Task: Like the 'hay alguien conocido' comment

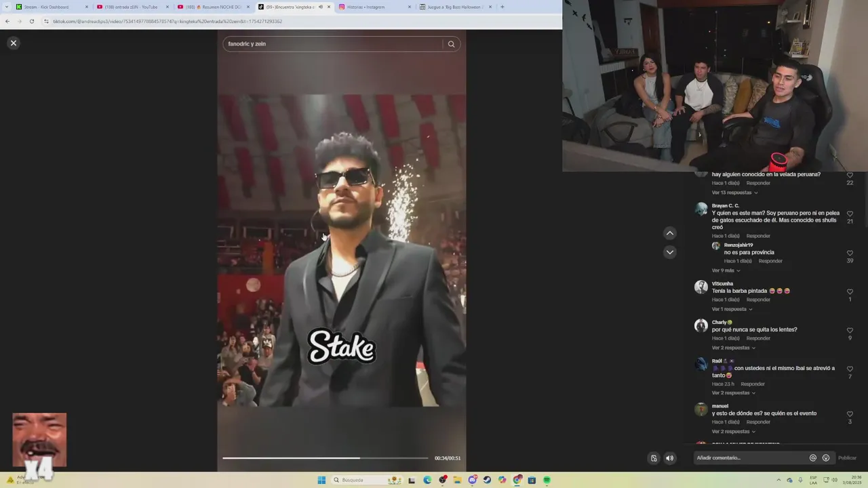Action: tap(850, 175)
